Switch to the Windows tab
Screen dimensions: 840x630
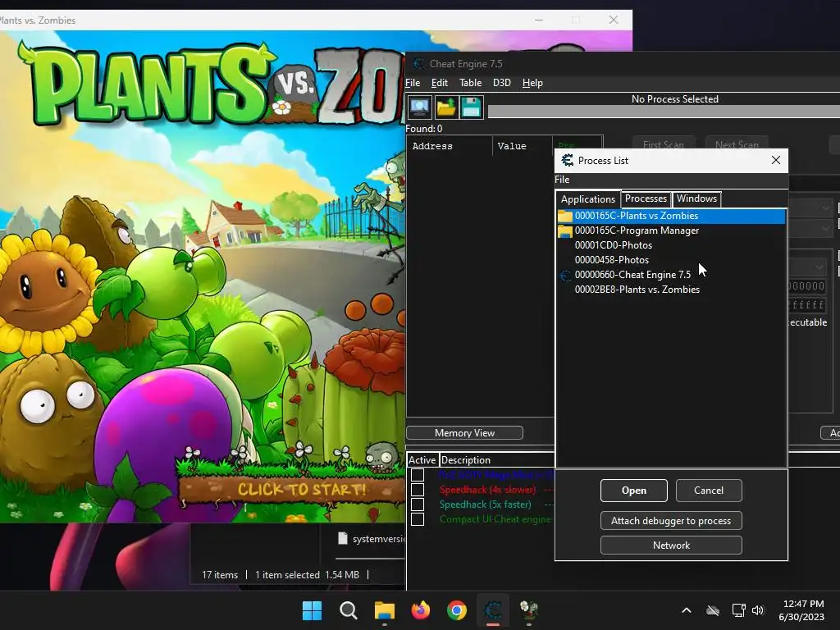[696, 199]
